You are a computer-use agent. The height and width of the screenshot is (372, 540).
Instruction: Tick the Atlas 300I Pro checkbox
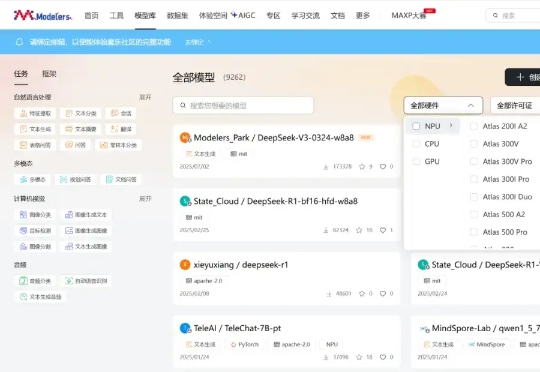tap(474, 179)
